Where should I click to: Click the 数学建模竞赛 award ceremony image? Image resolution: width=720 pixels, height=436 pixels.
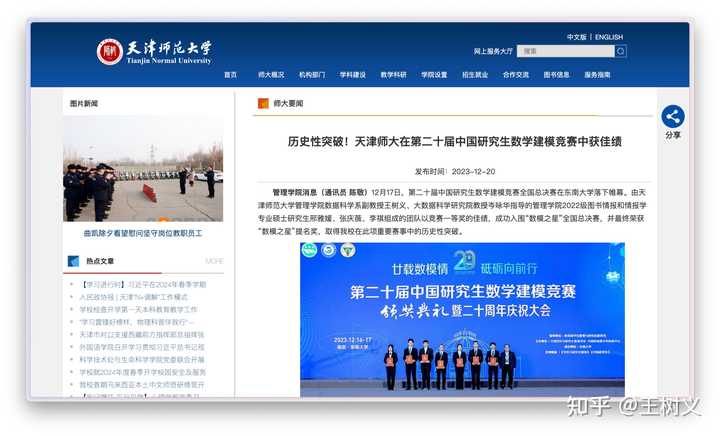462,320
